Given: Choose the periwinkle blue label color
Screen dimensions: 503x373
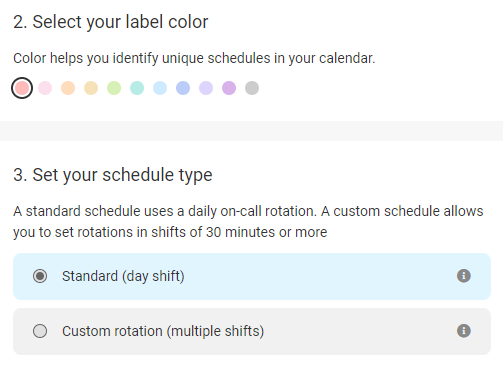Looking at the screenshot, I should 183,88.
